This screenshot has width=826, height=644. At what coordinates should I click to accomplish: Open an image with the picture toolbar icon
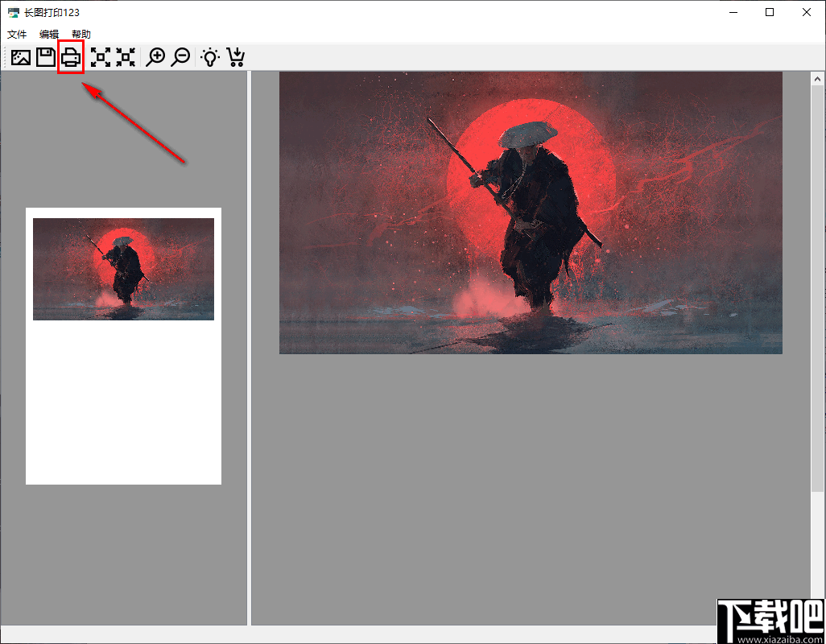21,57
